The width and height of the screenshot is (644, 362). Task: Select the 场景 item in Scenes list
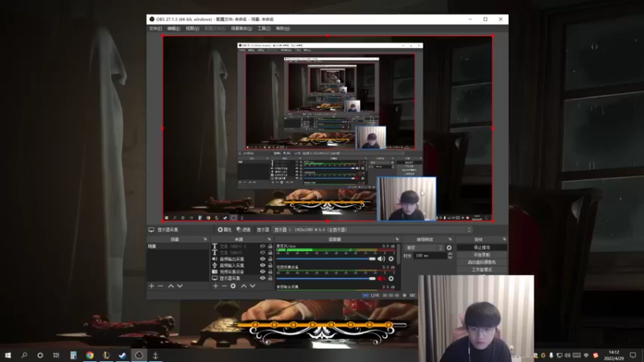click(x=177, y=246)
